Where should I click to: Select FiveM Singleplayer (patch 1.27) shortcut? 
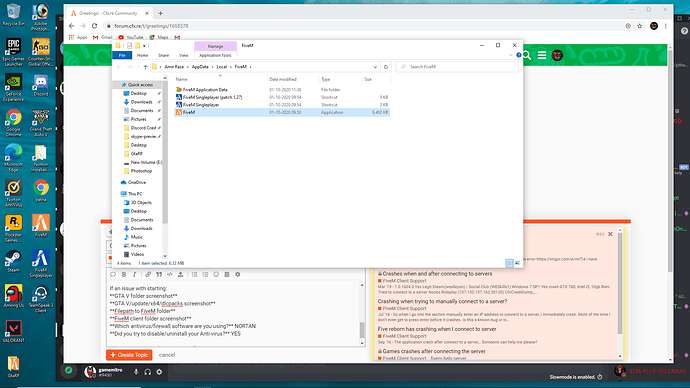pyautogui.click(x=213, y=97)
